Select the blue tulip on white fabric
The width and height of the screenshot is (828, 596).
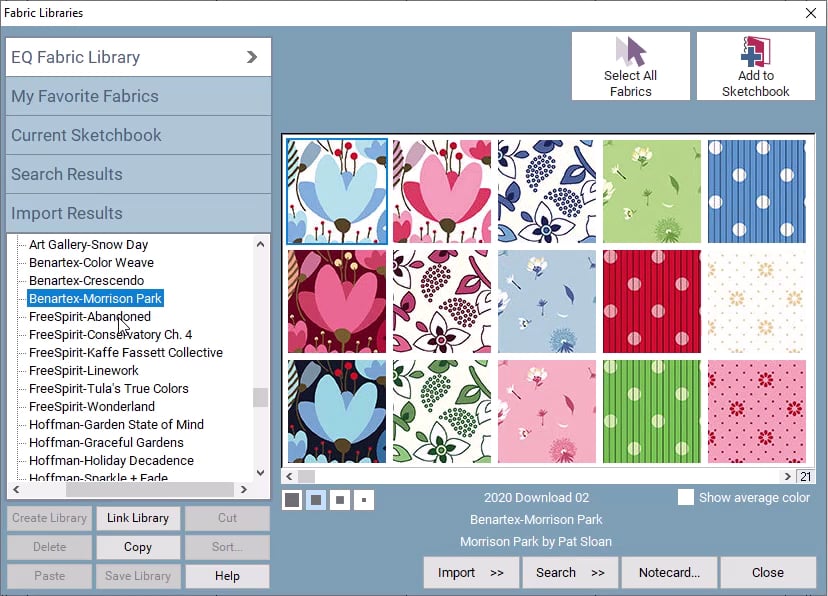click(x=337, y=191)
